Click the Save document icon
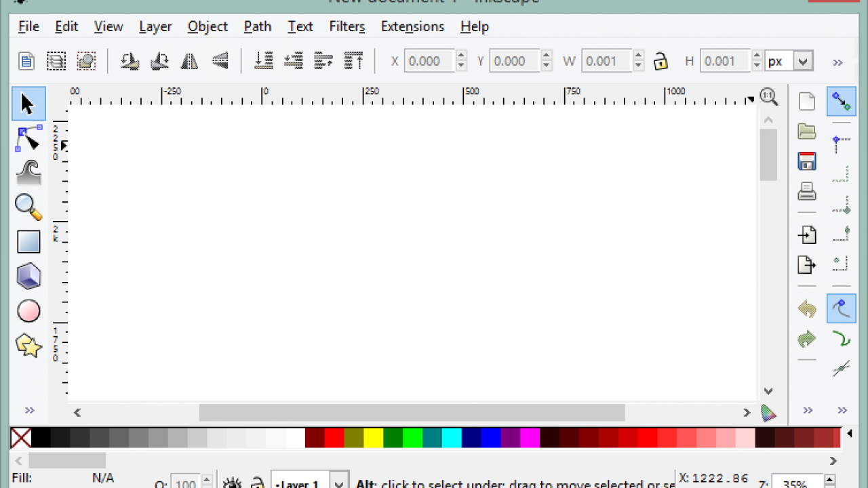The height and width of the screenshot is (488, 868). 807,161
